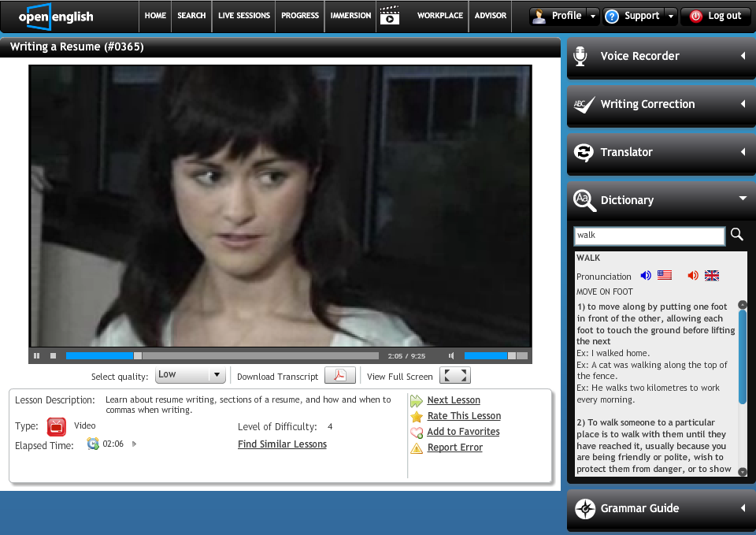Click the Report Error warning icon

(x=417, y=448)
